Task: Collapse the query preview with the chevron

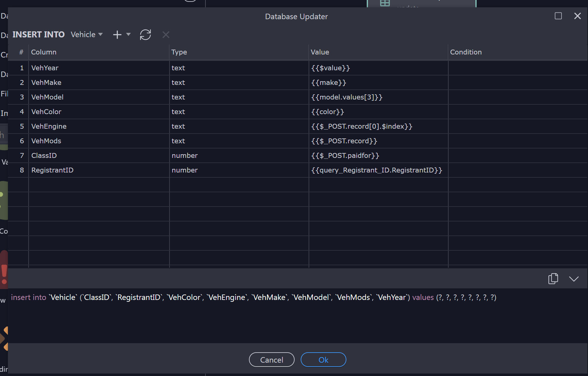Action: tap(574, 279)
